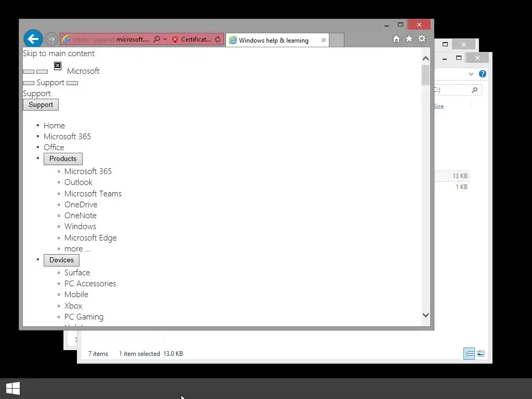Open the address bar autocomplete dropdown
Viewport: 532px width, 399px height.
click(x=165, y=39)
